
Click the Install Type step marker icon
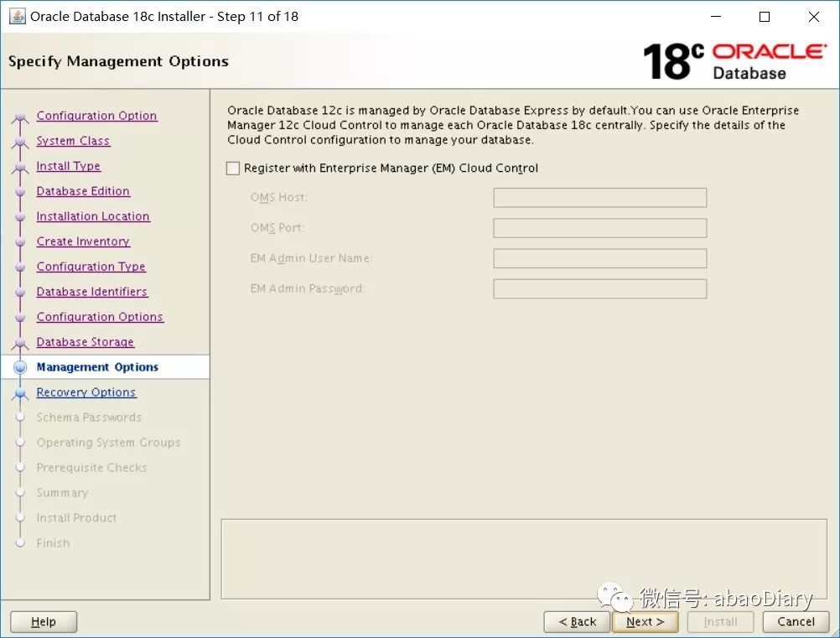(20, 167)
